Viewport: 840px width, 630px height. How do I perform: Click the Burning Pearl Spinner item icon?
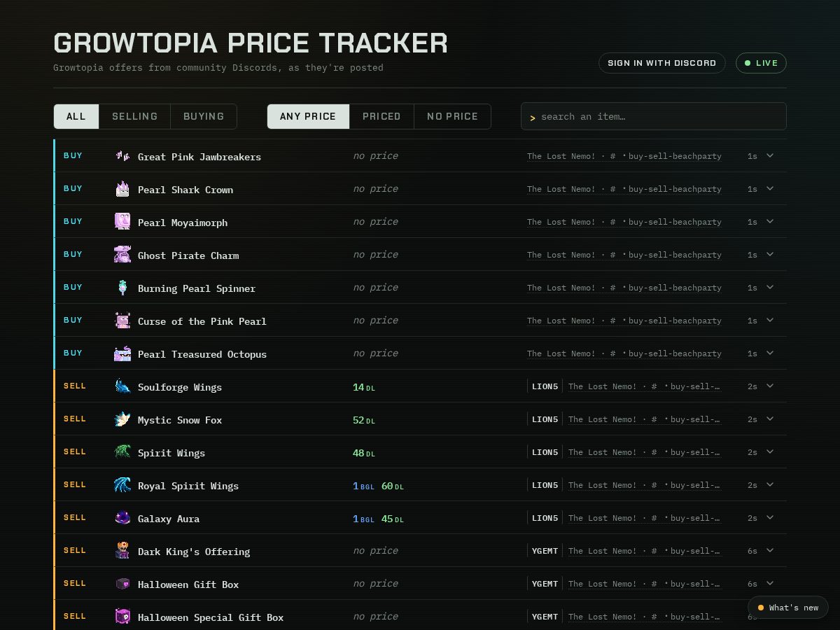(122, 288)
